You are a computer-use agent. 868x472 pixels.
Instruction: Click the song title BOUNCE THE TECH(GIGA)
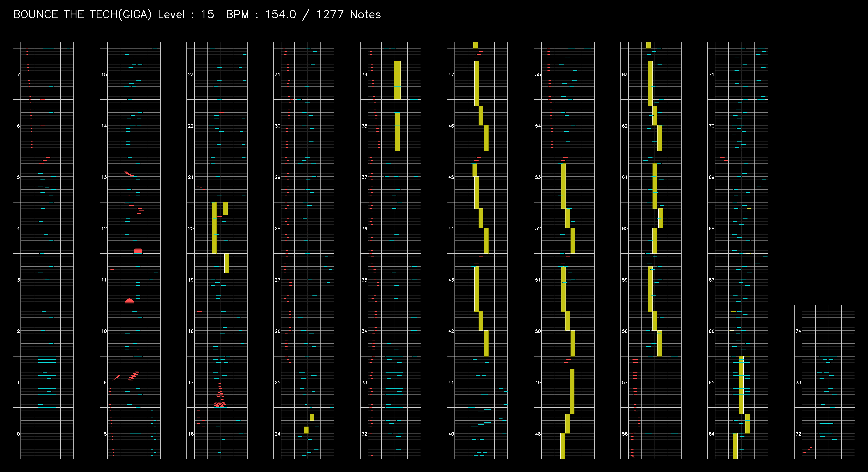click(82, 14)
